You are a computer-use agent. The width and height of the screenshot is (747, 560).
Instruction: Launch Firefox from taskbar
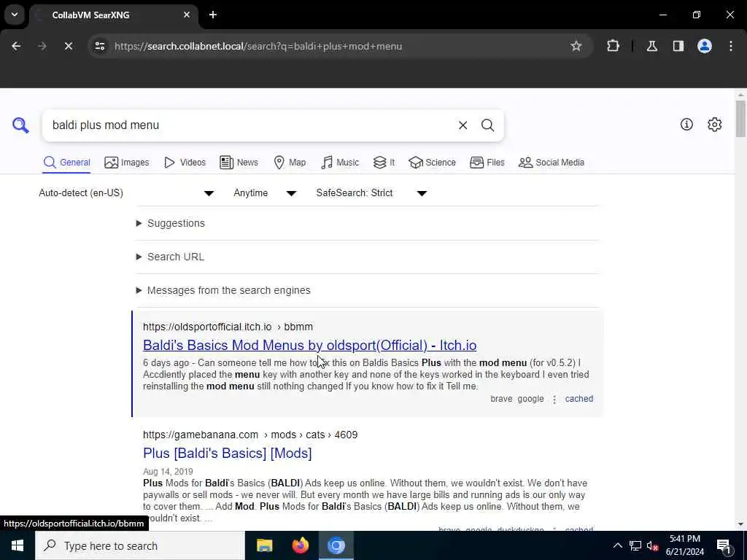(x=300, y=545)
